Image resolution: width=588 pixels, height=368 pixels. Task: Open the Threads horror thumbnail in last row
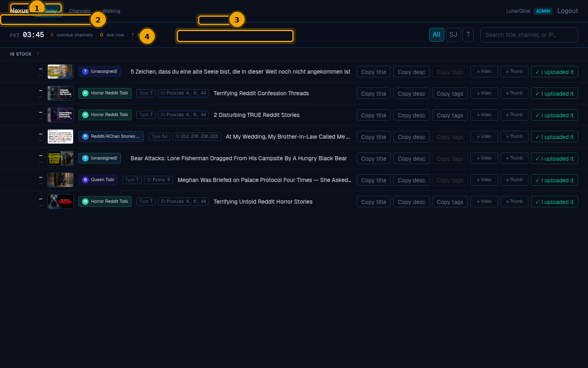click(60, 202)
